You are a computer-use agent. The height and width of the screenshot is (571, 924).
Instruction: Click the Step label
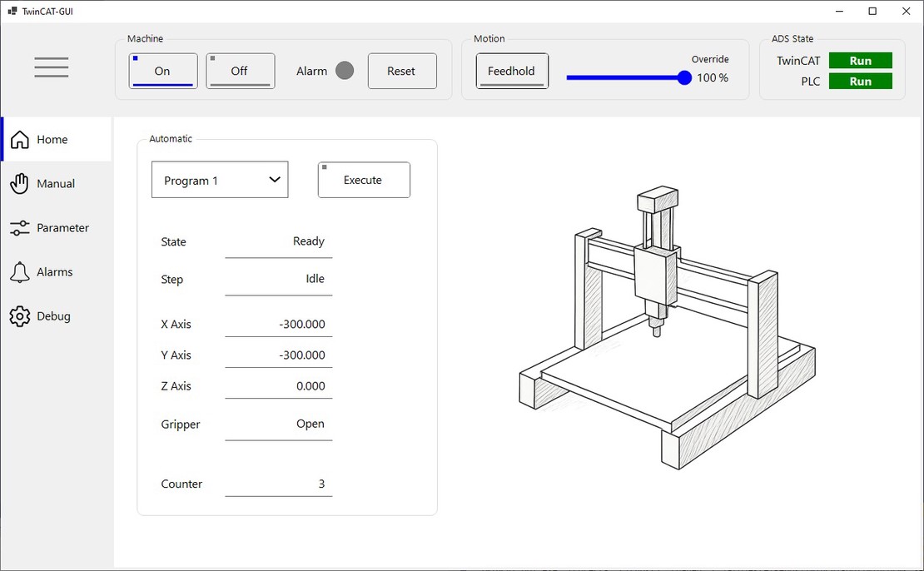171,280
